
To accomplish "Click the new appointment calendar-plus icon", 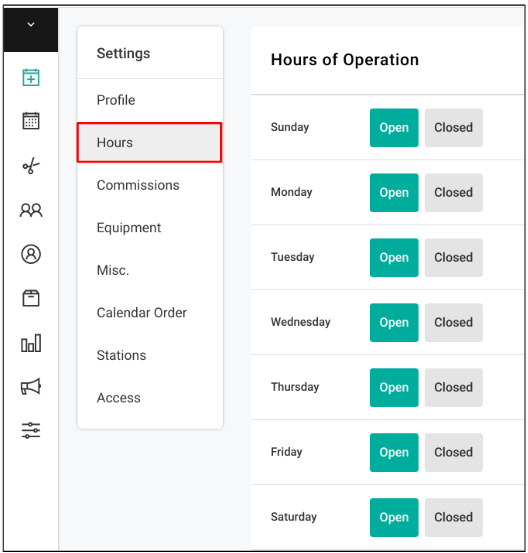I will [x=31, y=77].
